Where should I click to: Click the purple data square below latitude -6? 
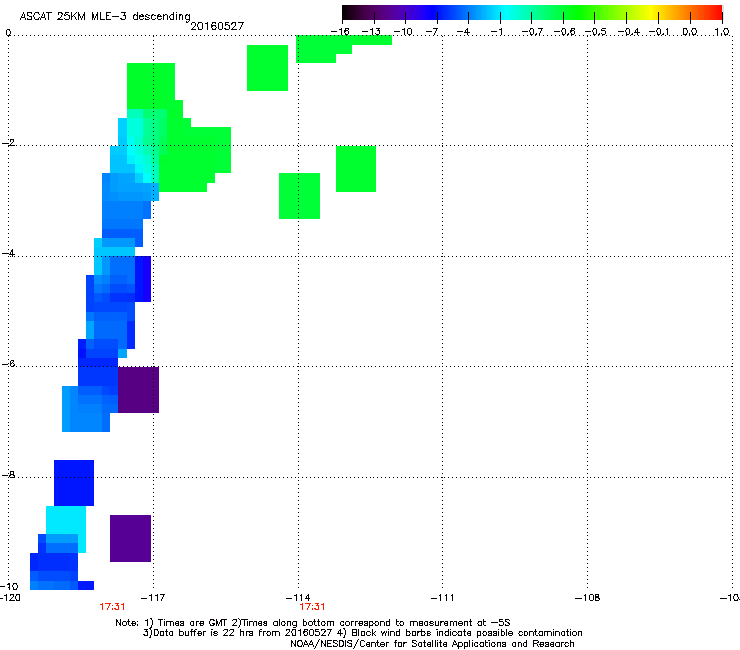pyautogui.click(x=138, y=389)
